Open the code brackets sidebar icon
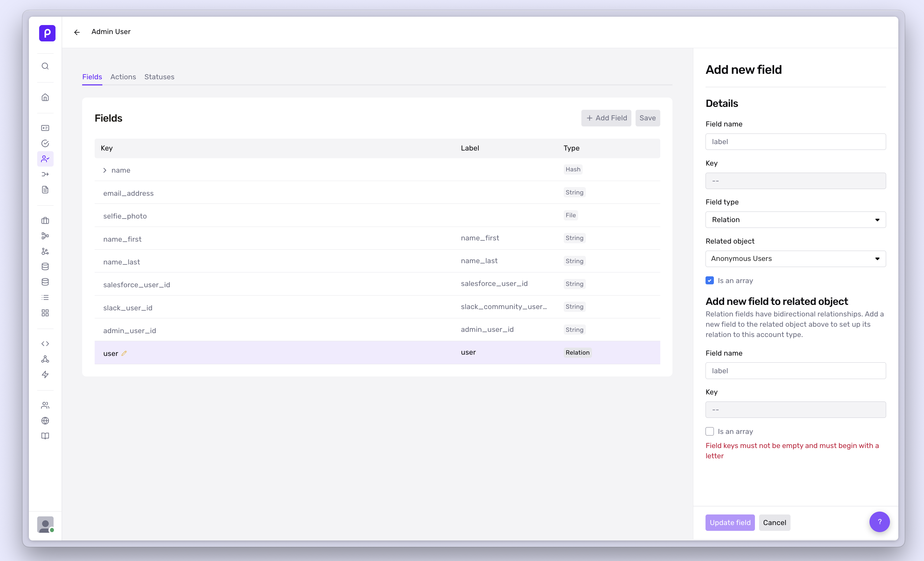Image resolution: width=924 pixels, height=561 pixels. (x=45, y=343)
